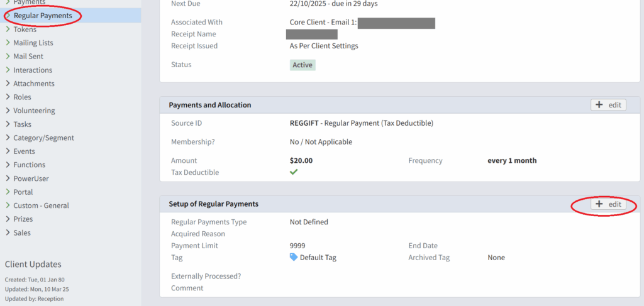Select Custom - General in sidebar
644x306 pixels.
tap(41, 205)
